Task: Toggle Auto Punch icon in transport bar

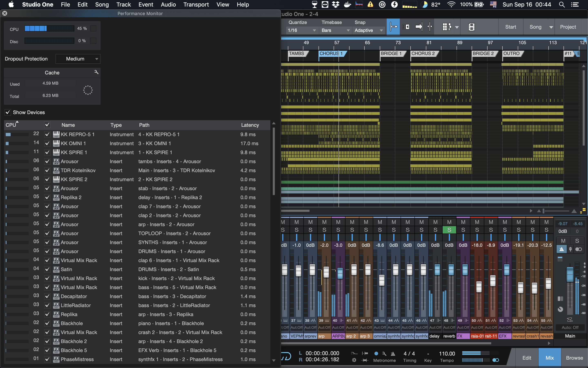Action: point(365,360)
